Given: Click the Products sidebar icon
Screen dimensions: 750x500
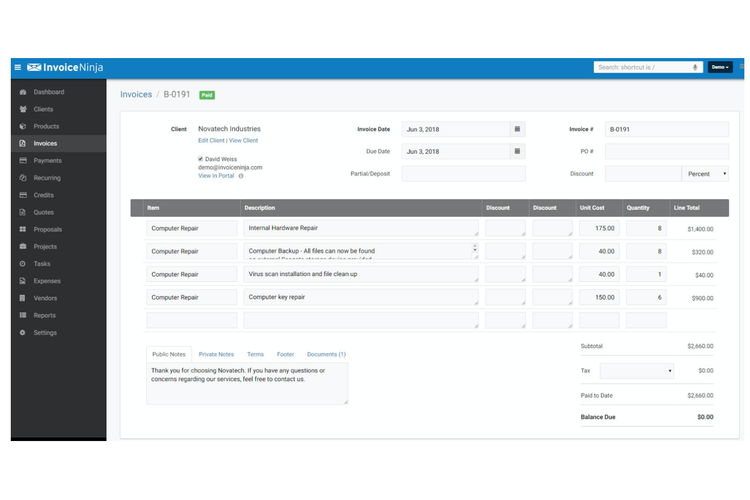Looking at the screenshot, I should coord(22,126).
